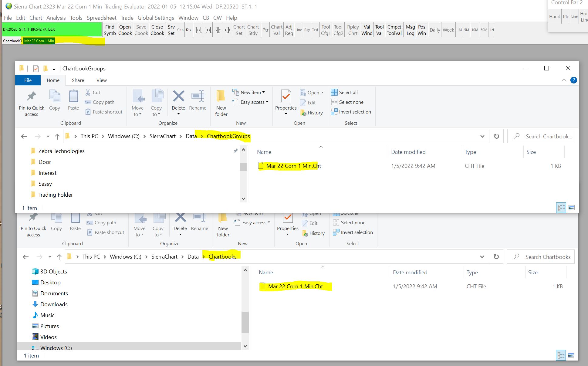Click the Find Symb toolbar button
This screenshot has height=366, width=588.
pyautogui.click(x=110, y=30)
